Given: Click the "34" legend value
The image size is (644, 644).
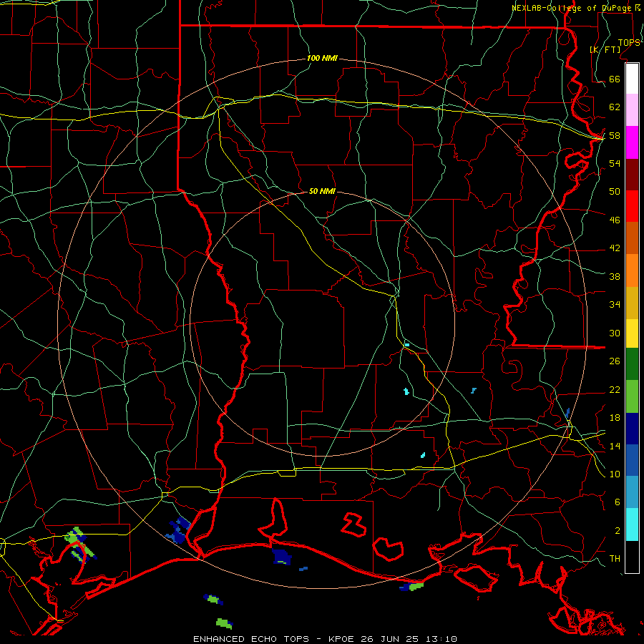Looking at the screenshot, I should click(x=615, y=305).
